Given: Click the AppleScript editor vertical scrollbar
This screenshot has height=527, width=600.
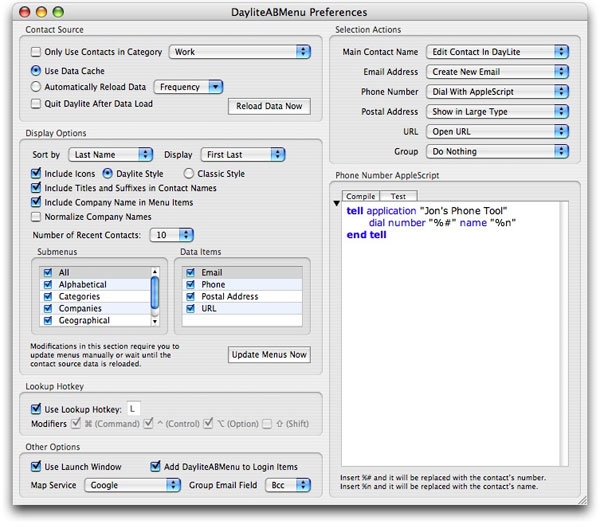Looking at the screenshot, I should point(564,333).
